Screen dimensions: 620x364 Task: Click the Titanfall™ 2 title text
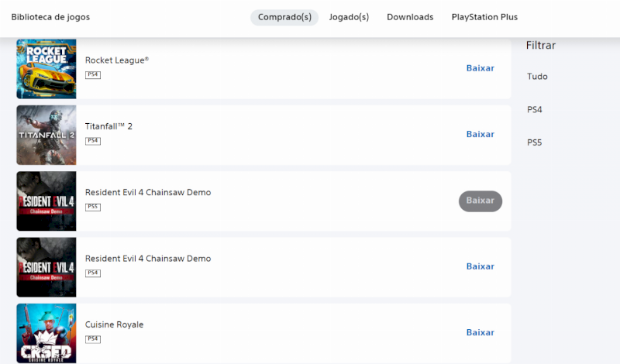click(108, 126)
